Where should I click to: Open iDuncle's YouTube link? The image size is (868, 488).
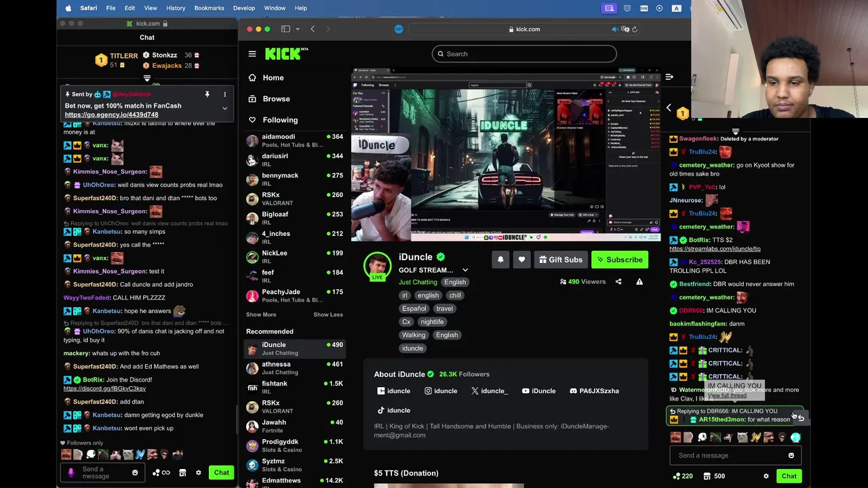point(539,391)
